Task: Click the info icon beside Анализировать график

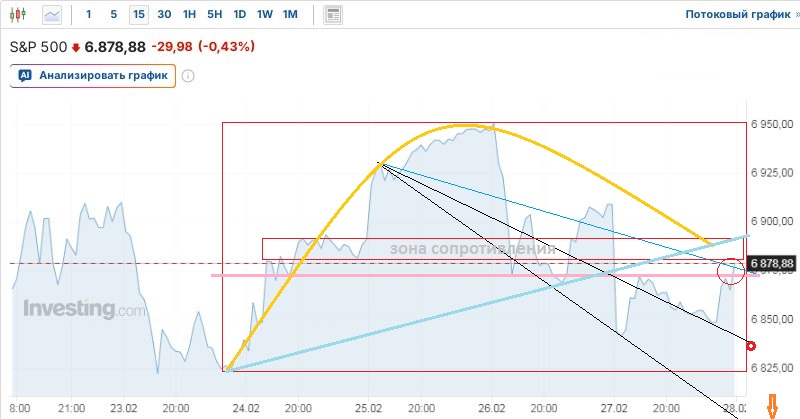Action: click(188, 76)
